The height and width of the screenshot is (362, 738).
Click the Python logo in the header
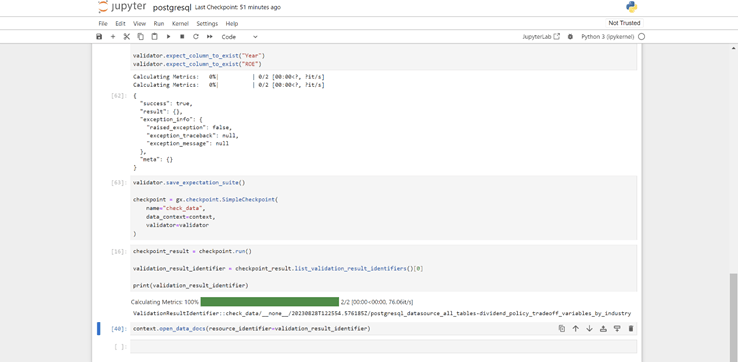pyautogui.click(x=631, y=7)
